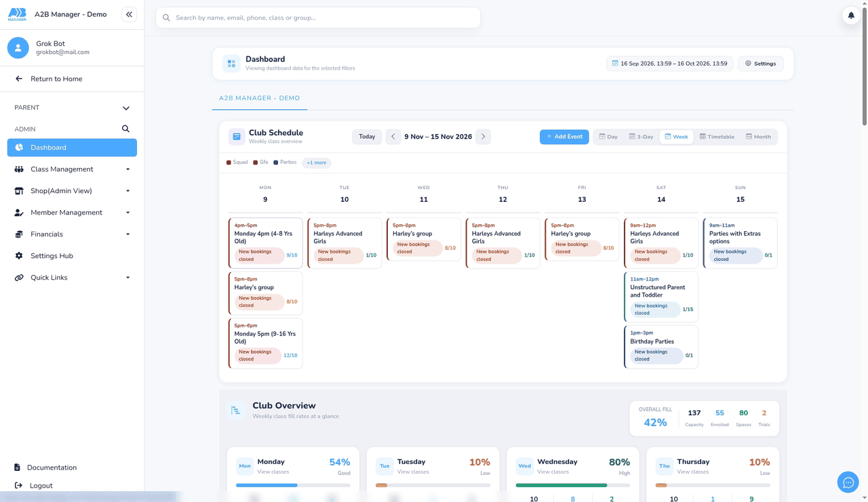
Task: Go to next week in Club Schedule
Action: coord(484,137)
